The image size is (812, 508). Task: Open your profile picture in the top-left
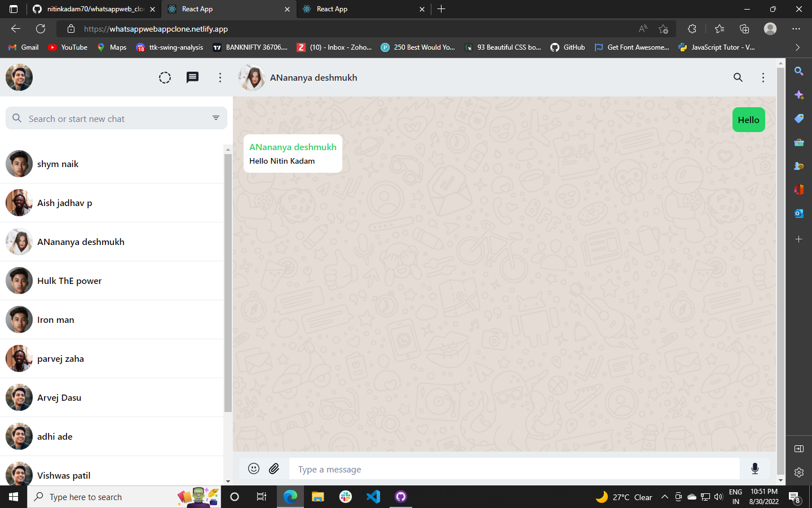tap(19, 77)
